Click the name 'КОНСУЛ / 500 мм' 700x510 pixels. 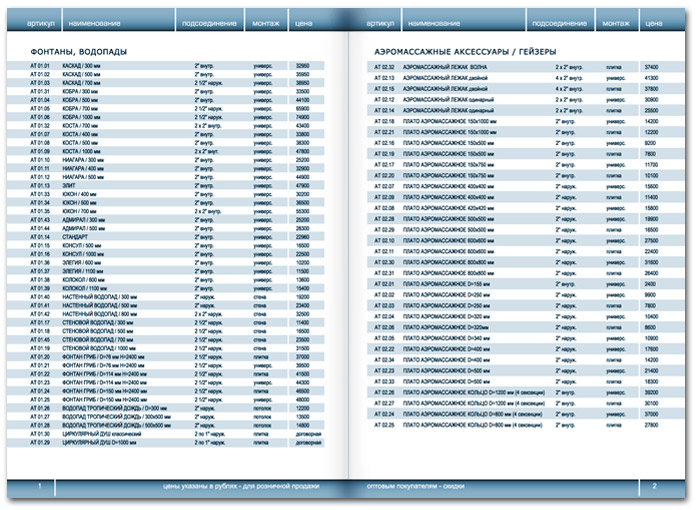pyautogui.click(x=82, y=246)
